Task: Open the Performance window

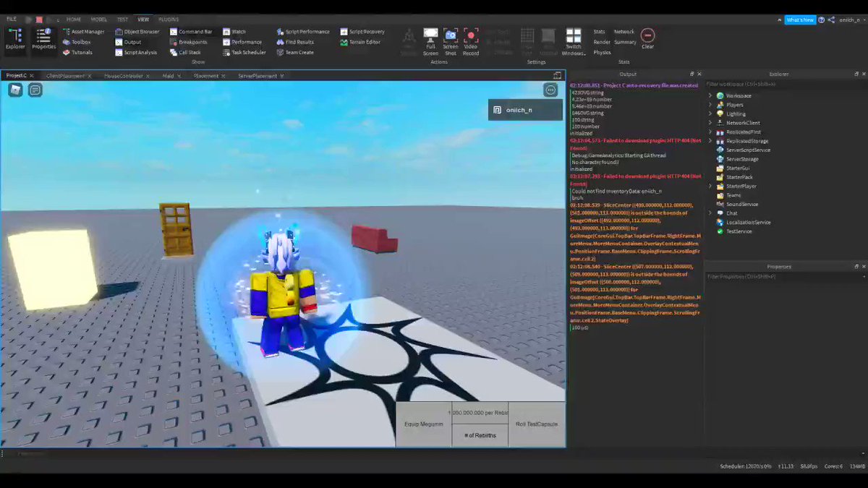Action: click(242, 42)
